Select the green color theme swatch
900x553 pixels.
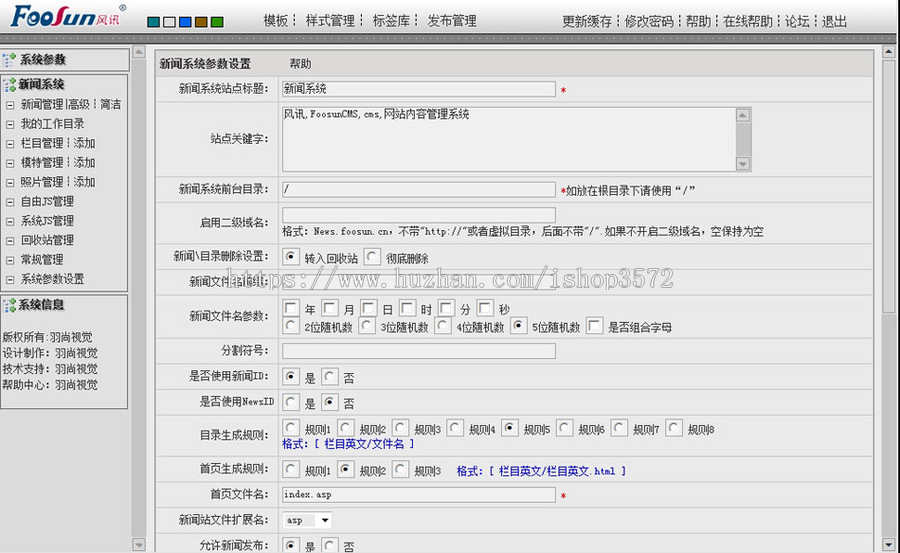tap(217, 22)
